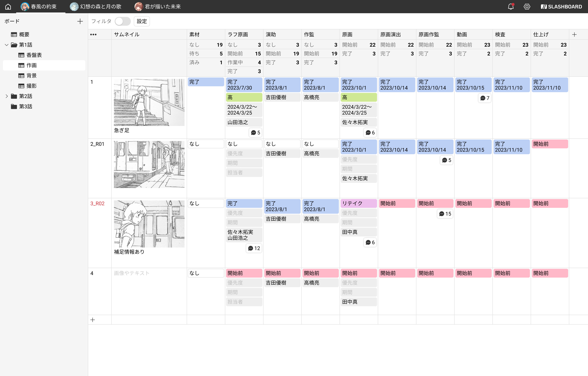588x376 pixels.
Task: Click the SLASHBOARD logo
Action: pyautogui.click(x=561, y=7)
